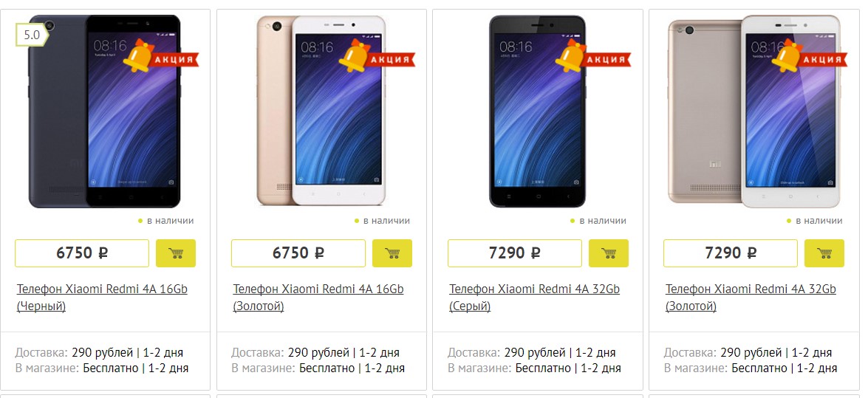Add black Redmi 4A 16Gb to cart
Viewport: 868px width, 398px height.
pyautogui.click(x=176, y=253)
